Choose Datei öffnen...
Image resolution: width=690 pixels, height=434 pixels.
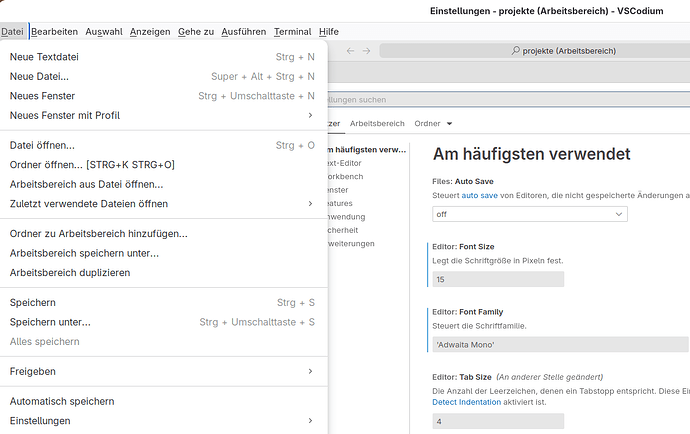pos(164,145)
